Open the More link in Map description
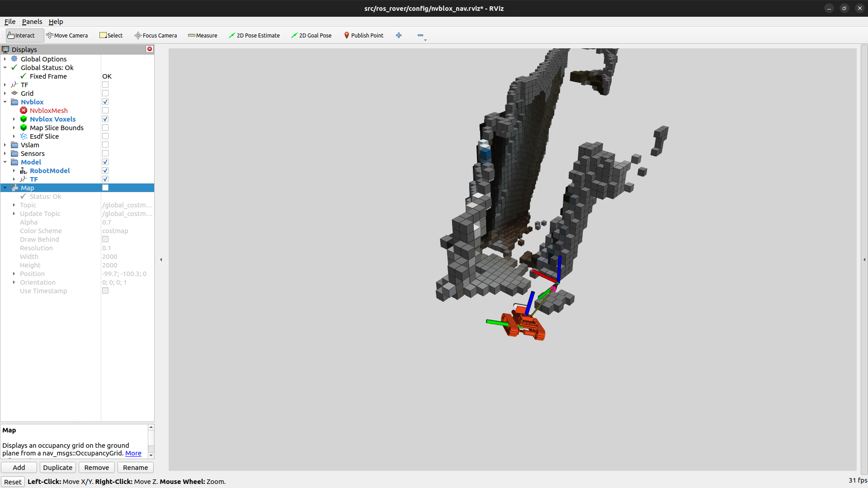Image resolution: width=868 pixels, height=488 pixels. pyautogui.click(x=133, y=453)
